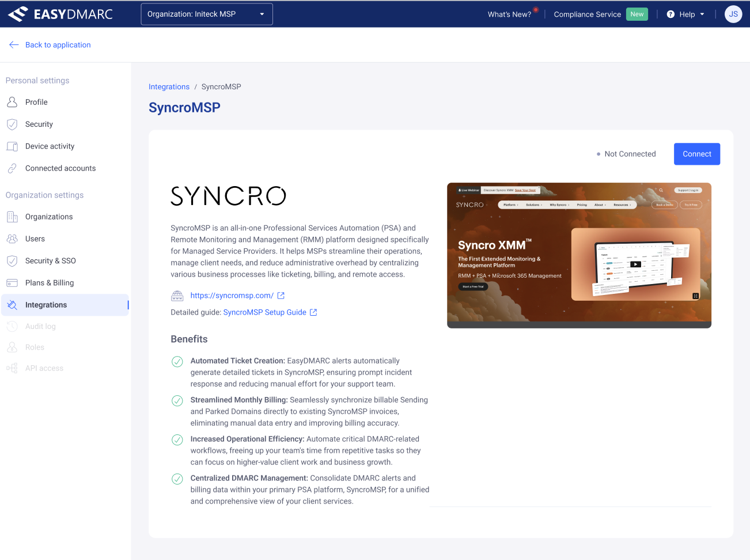Go back to application
This screenshot has height=560, width=750.
coord(58,45)
